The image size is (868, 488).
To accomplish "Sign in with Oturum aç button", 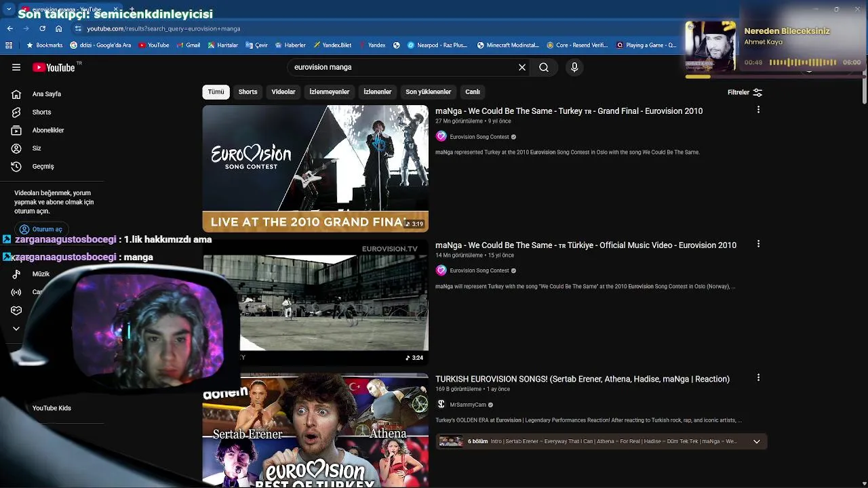I will pyautogui.click(x=41, y=229).
